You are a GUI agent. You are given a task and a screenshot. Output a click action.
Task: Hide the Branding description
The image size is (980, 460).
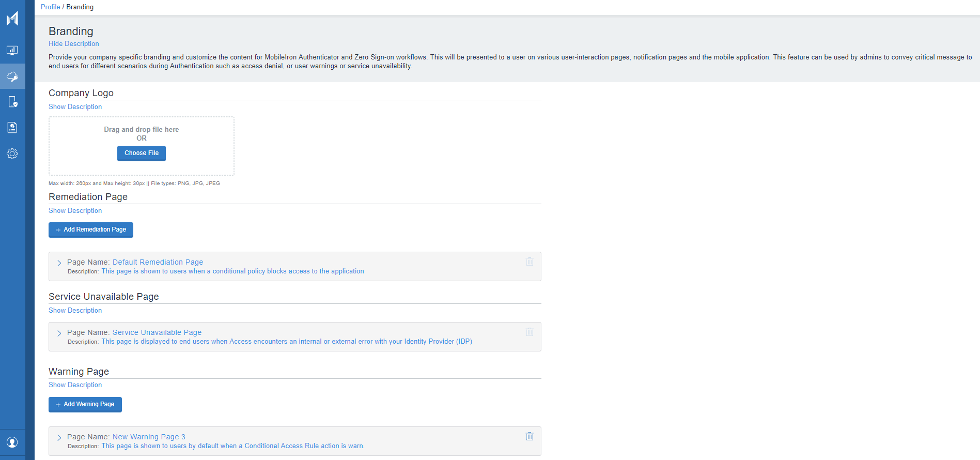coord(73,44)
